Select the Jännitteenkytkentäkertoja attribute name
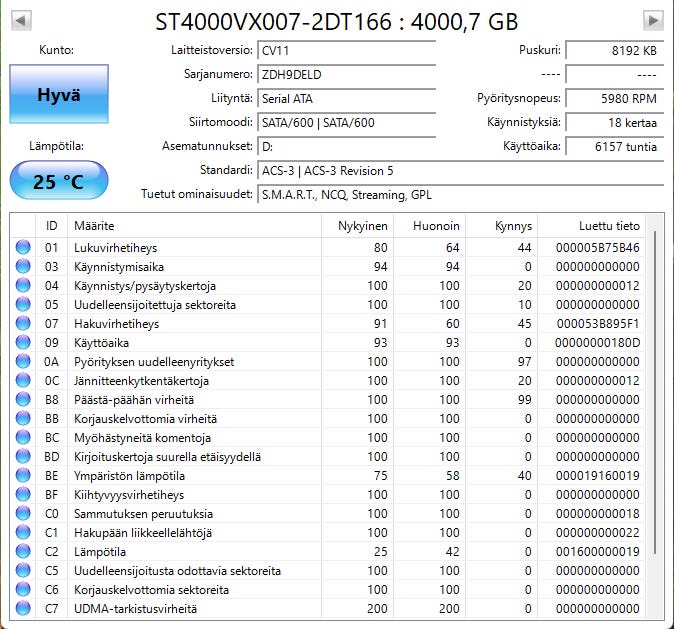The height and width of the screenshot is (629, 674). 141,381
